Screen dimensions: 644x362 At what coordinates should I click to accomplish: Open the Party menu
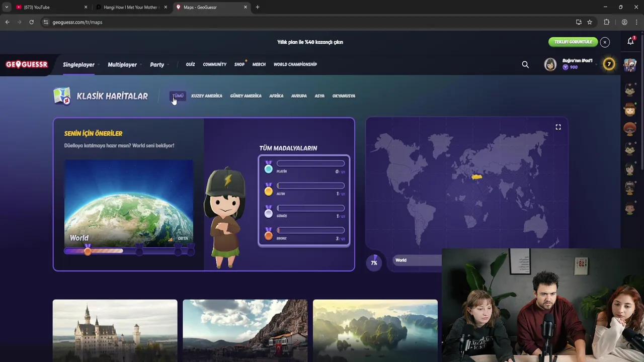coord(157,65)
